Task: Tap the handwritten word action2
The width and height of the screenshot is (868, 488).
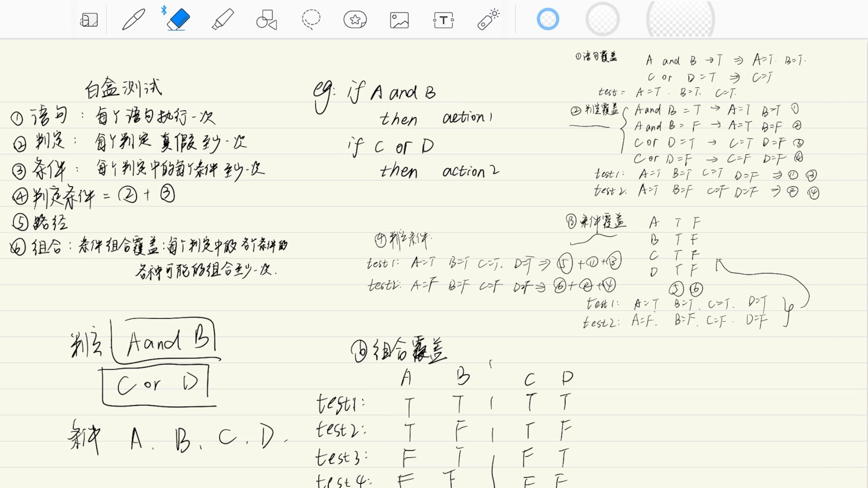Action: [x=471, y=172]
